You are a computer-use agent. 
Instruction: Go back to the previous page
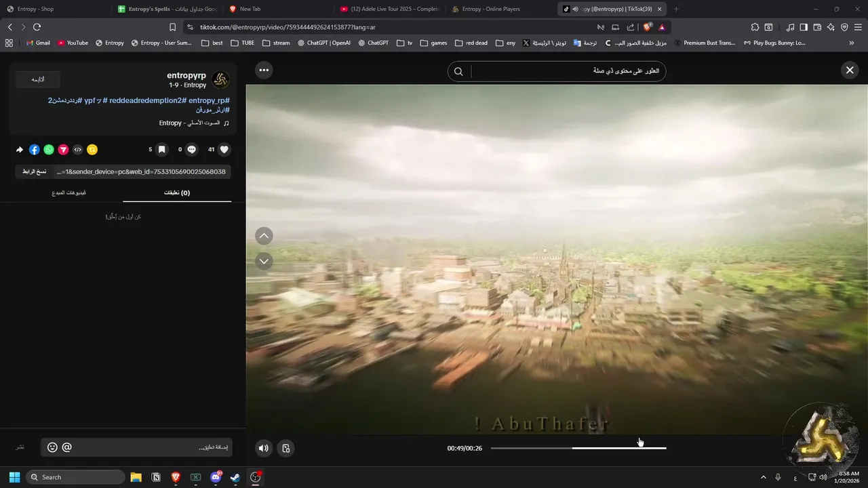click(x=10, y=27)
